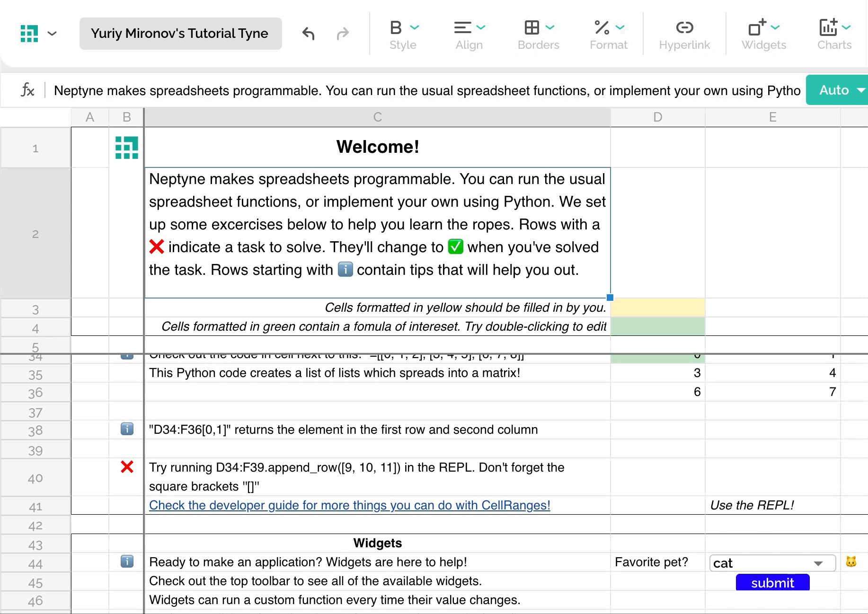Image resolution: width=868 pixels, height=614 pixels.
Task: Select the 'Favorite pet?' cell
Action: [x=658, y=562]
